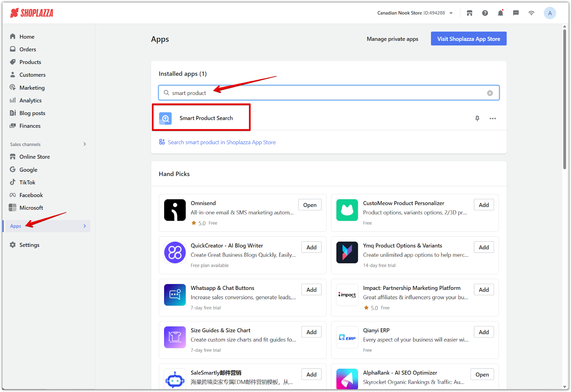
Task: Click the QuickCreator AI Blog Writer icon
Action: tap(175, 252)
